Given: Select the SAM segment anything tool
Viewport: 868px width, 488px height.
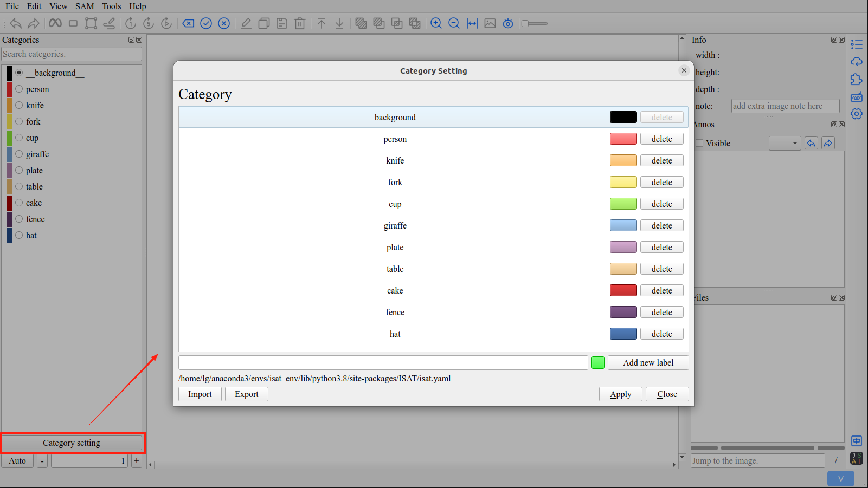Looking at the screenshot, I should click(55, 23).
